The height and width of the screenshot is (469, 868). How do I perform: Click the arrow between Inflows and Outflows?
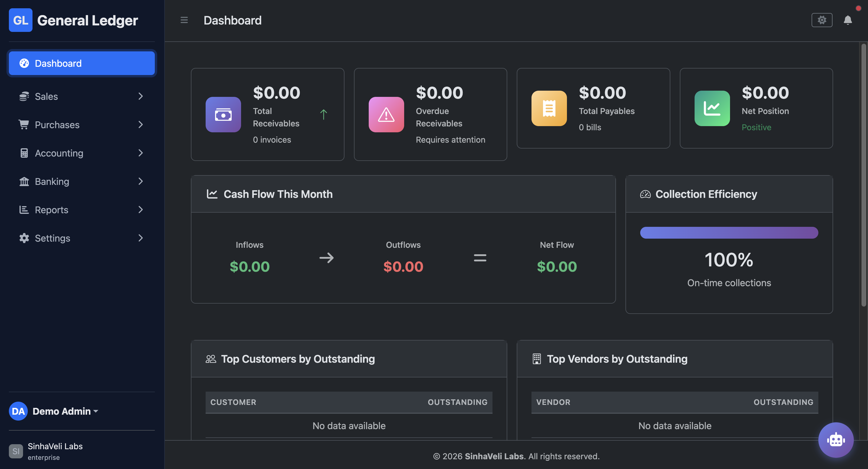pos(326,258)
